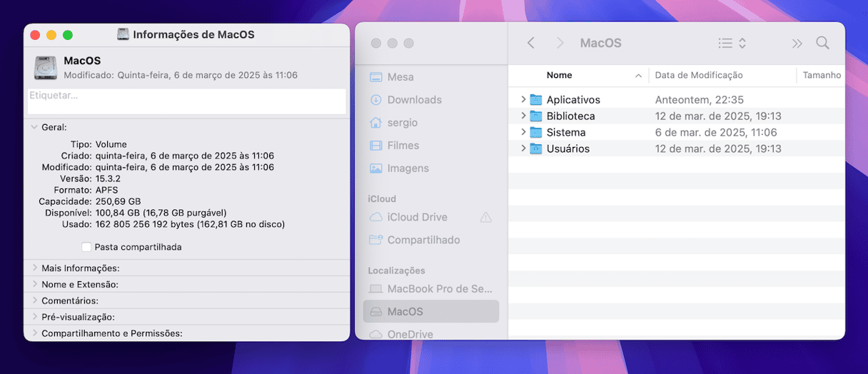Expand Mais Informações section

[x=34, y=268]
